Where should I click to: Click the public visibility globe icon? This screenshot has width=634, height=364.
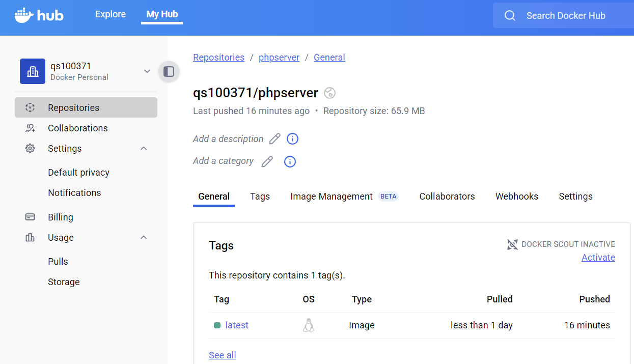click(x=330, y=93)
